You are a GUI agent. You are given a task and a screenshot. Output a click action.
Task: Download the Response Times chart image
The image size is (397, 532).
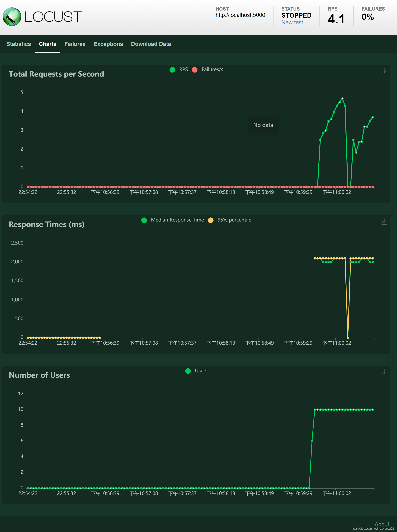[384, 221]
